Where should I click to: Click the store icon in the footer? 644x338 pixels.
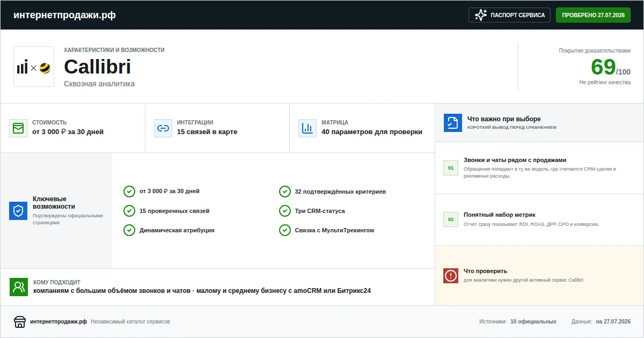click(20, 322)
